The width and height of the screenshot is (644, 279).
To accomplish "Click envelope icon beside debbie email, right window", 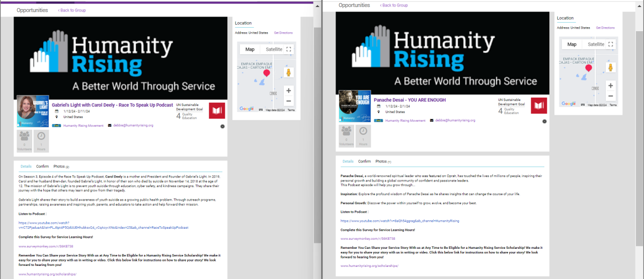I will 432,121.
